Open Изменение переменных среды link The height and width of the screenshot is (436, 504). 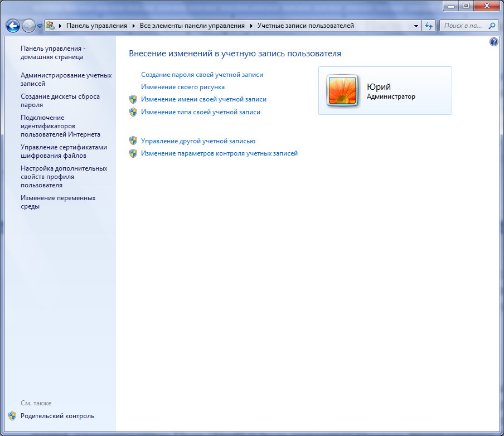pyautogui.click(x=58, y=202)
